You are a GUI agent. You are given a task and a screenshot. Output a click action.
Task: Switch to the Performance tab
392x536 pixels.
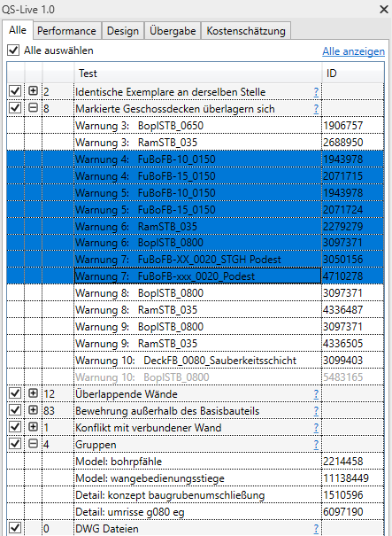[x=66, y=31]
